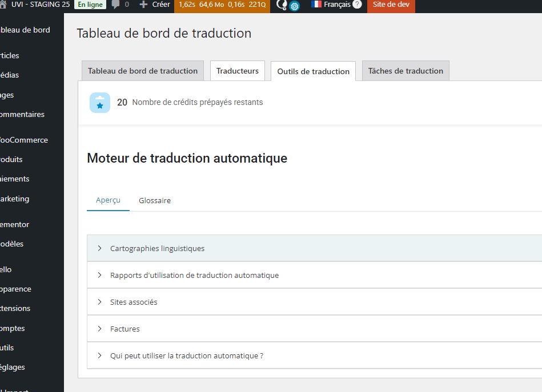Expand the Cartographies linguistiques section
This screenshot has width=542, height=392.
coord(157,248)
